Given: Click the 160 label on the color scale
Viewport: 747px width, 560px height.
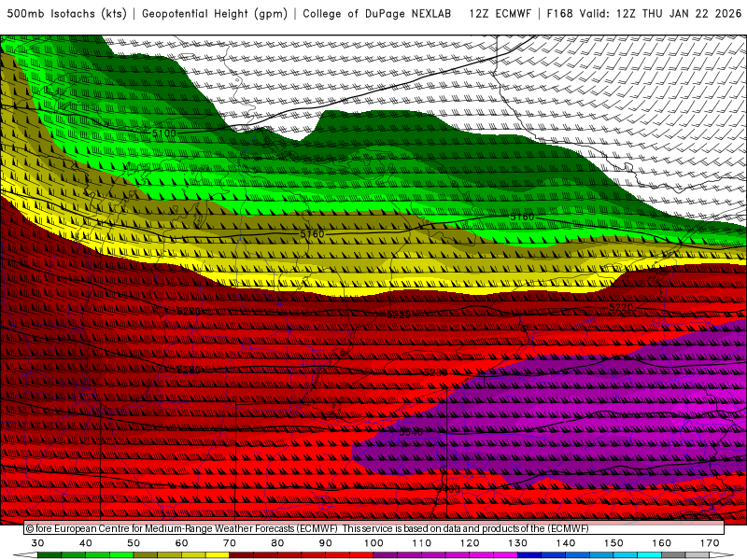Looking at the screenshot, I should coord(661,543).
